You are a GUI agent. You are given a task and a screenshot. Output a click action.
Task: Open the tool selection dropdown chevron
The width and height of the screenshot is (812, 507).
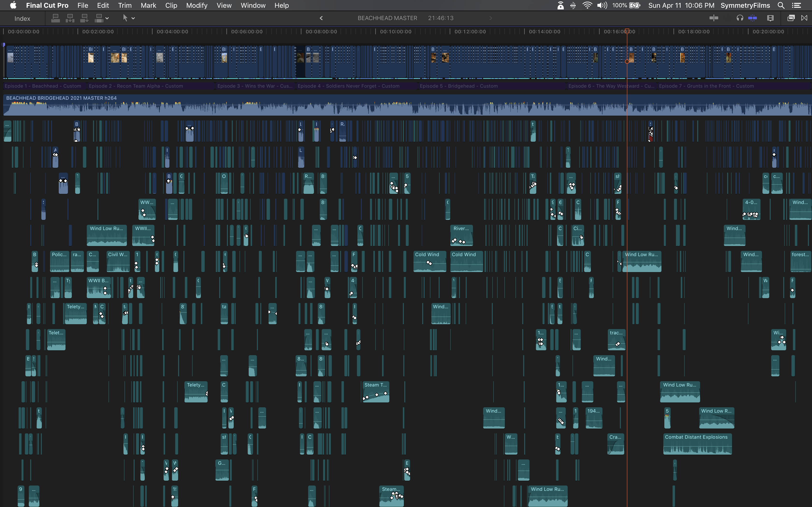133,18
